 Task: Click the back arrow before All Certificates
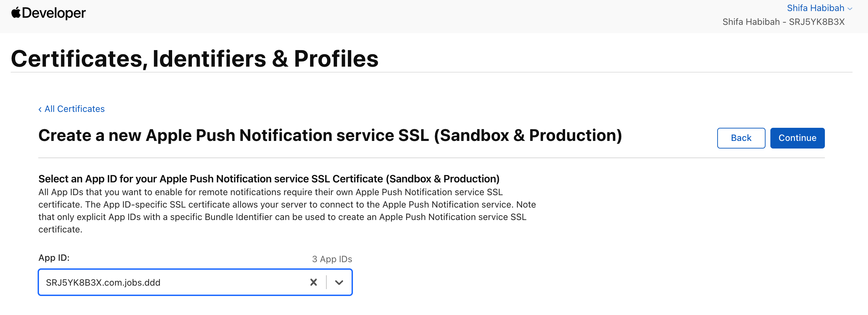(x=40, y=109)
